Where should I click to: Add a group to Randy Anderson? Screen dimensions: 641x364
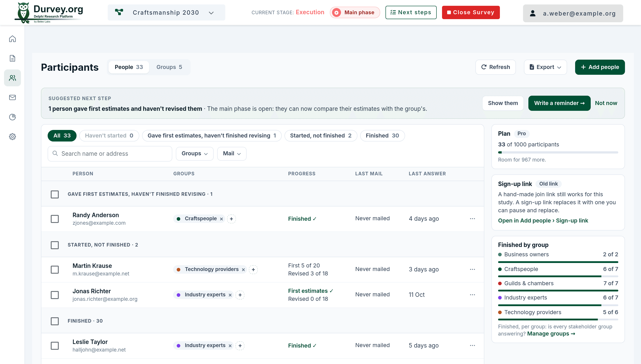(x=231, y=219)
